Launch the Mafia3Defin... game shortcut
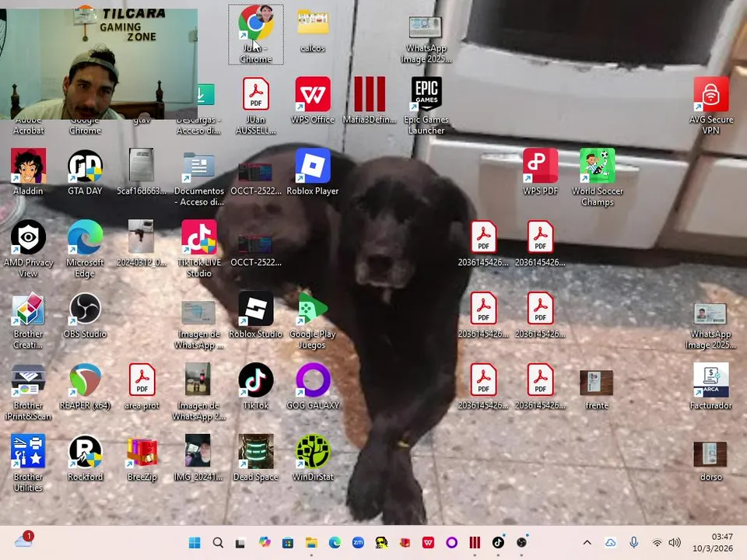This screenshot has height=560, width=747. (369, 100)
